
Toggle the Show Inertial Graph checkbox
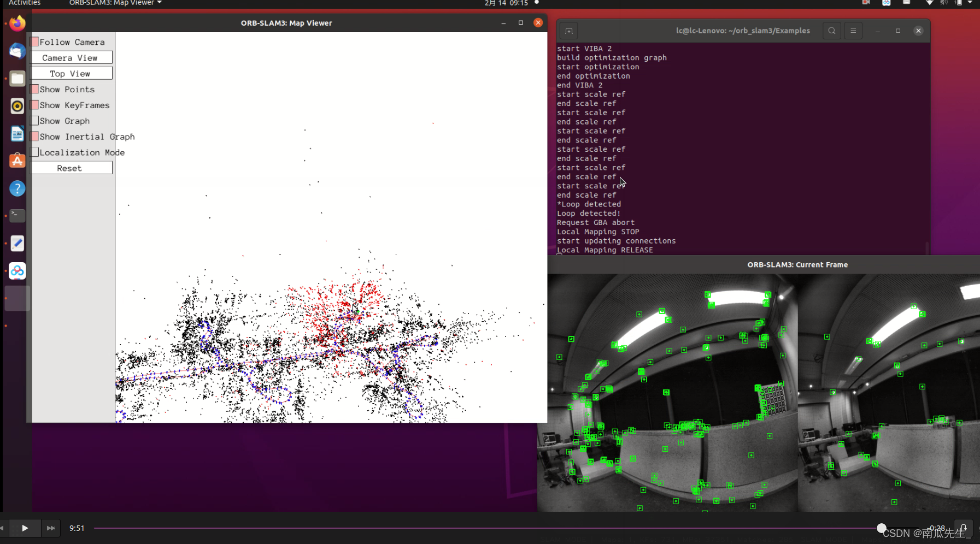35,137
